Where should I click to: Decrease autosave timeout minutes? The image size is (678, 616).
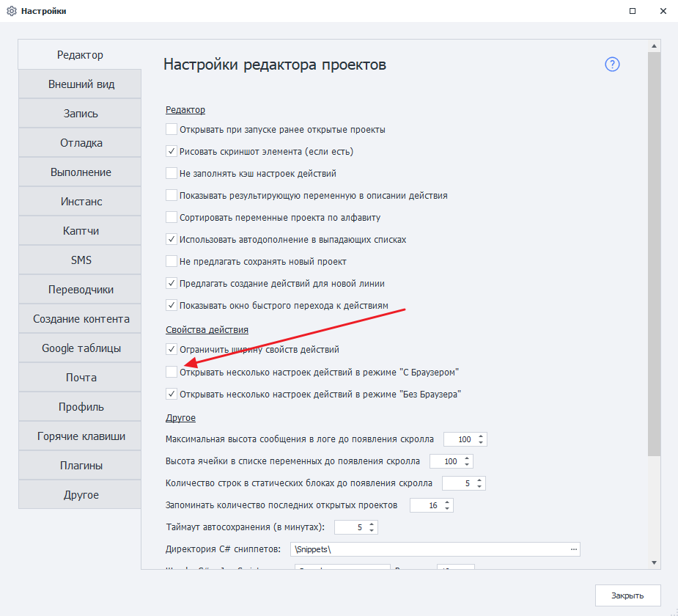(372, 530)
